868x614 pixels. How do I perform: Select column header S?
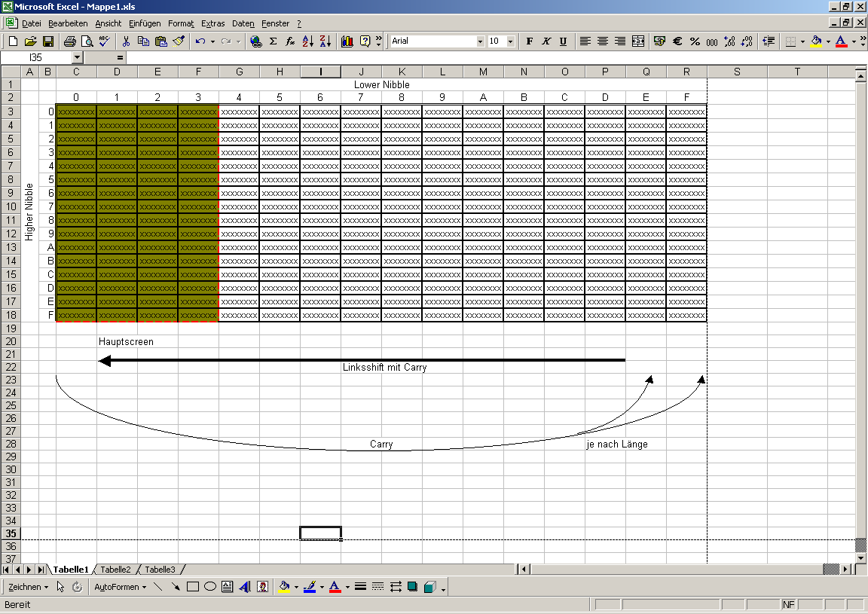737,72
